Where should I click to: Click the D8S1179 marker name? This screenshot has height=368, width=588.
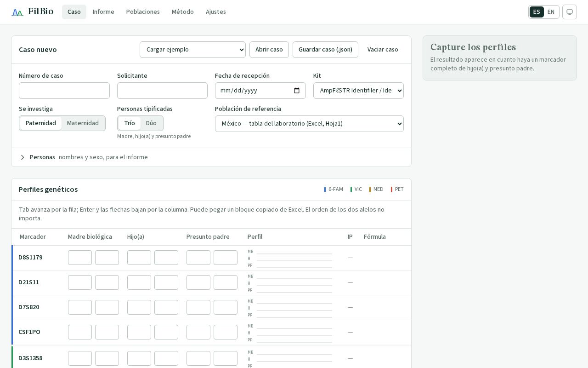coord(30,258)
